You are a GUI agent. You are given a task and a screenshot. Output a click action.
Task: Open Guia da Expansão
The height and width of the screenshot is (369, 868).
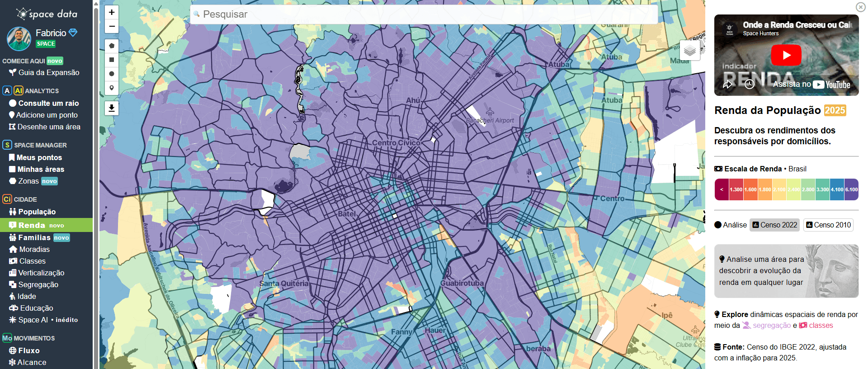click(44, 72)
